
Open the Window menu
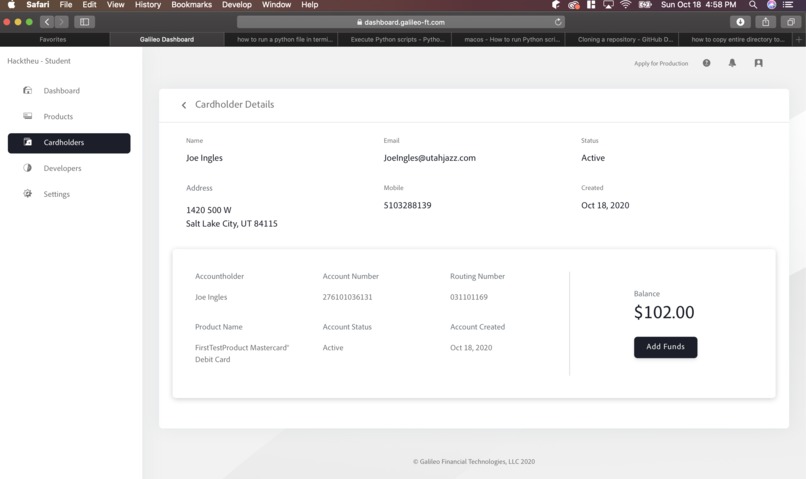(276, 5)
